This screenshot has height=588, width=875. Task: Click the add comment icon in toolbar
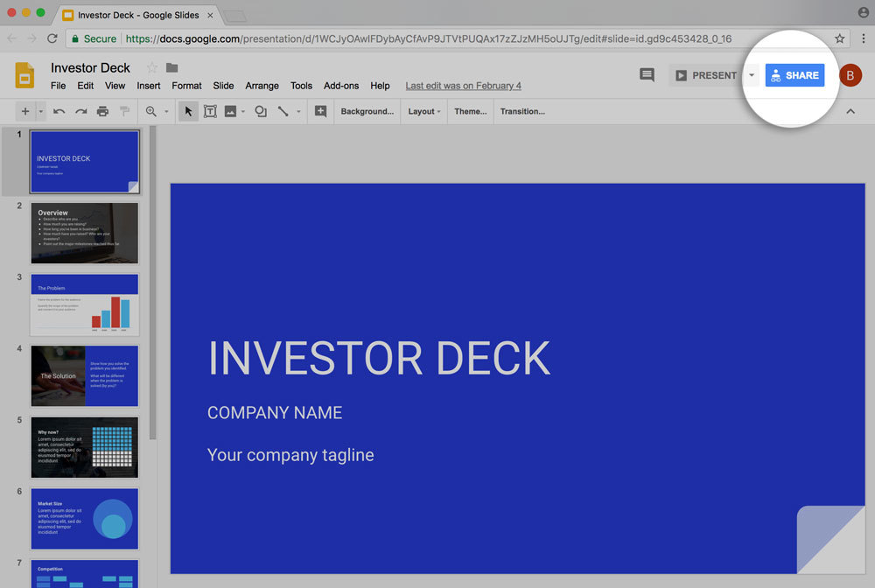(x=320, y=111)
